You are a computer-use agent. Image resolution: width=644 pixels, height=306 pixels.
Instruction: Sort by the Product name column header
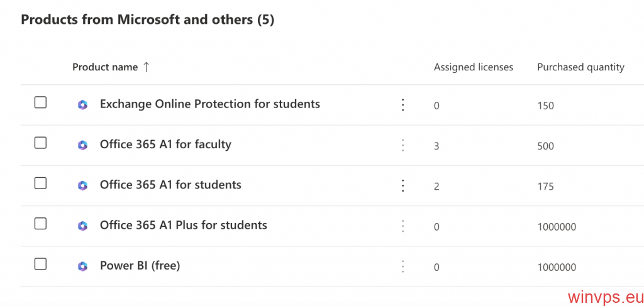tap(105, 67)
